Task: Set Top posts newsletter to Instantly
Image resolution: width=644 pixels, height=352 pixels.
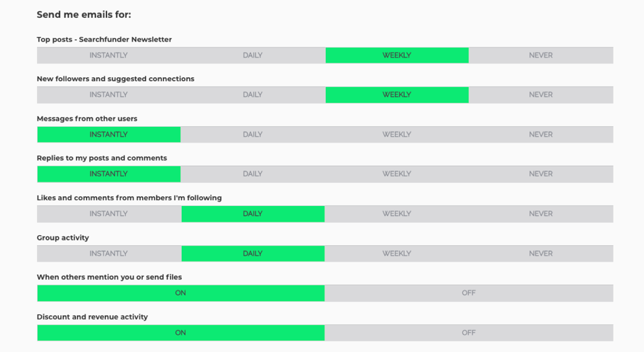Action: pos(108,55)
